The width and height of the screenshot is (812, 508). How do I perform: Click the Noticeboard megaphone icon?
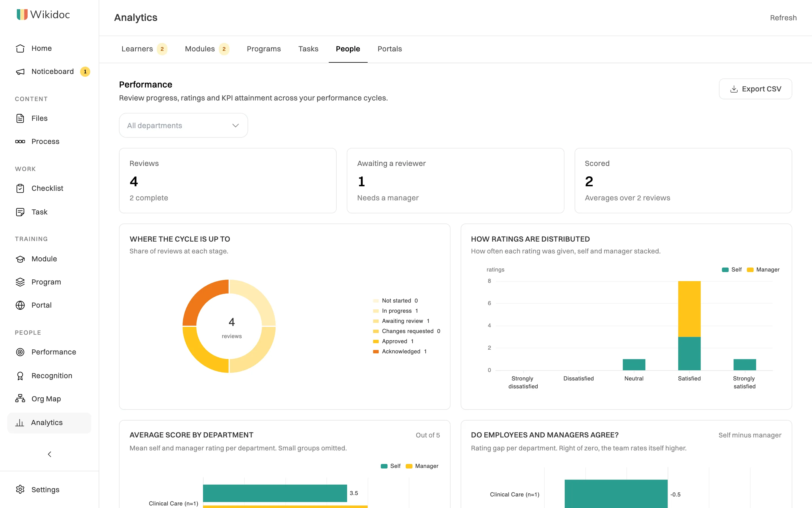coord(20,72)
